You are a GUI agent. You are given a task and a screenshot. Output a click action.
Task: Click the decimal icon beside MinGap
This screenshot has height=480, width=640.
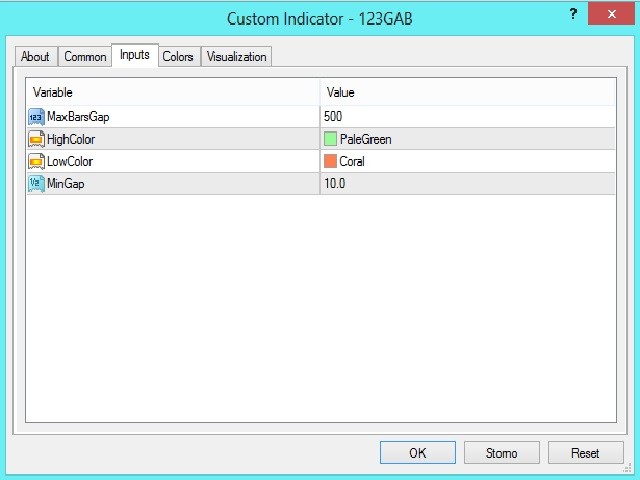pyautogui.click(x=36, y=183)
